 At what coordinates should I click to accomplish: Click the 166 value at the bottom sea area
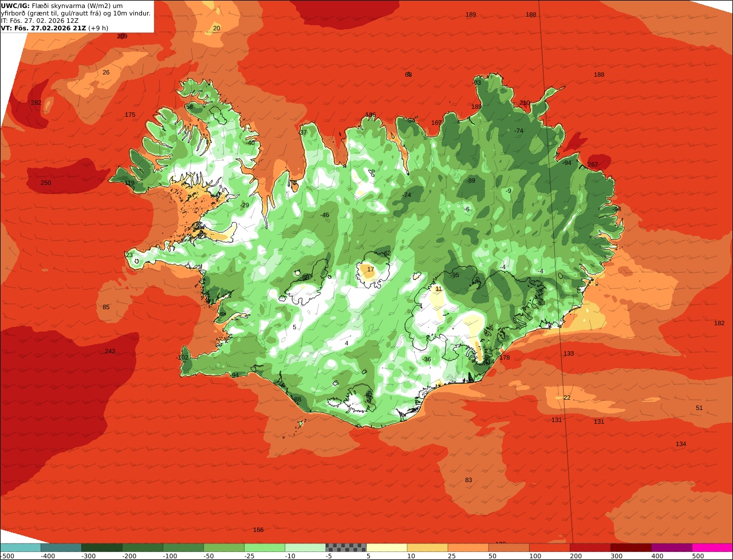click(258, 530)
